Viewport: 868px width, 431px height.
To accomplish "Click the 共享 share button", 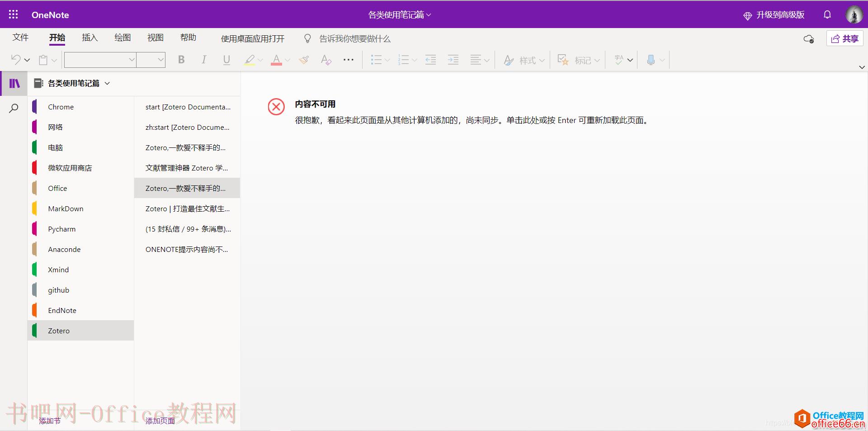I will (x=844, y=38).
